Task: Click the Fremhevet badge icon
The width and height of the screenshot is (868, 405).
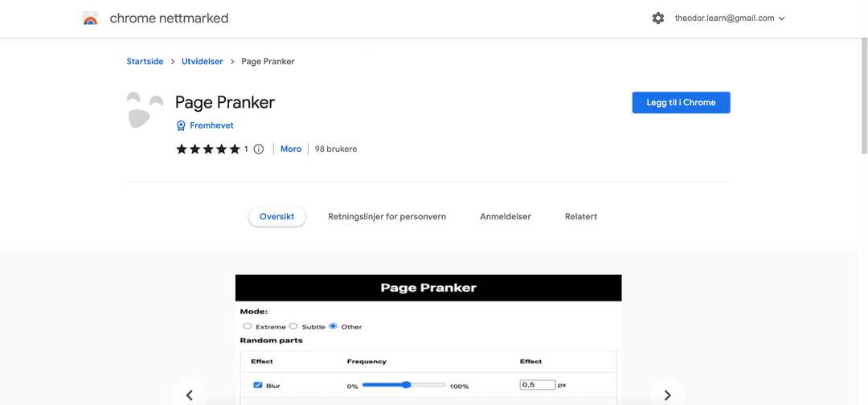Action: (181, 125)
